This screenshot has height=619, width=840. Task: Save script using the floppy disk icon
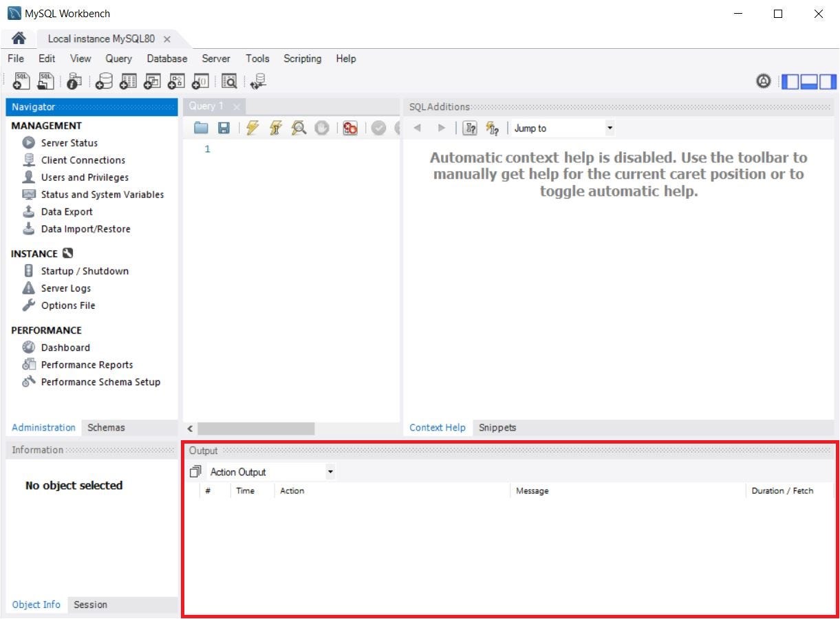[224, 128]
